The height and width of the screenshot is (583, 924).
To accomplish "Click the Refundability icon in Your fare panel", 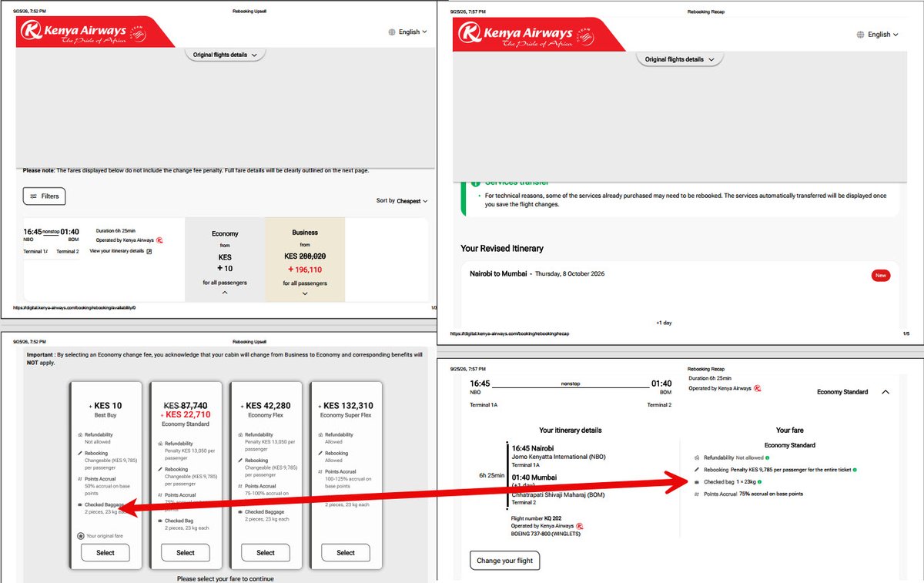I will (x=698, y=457).
